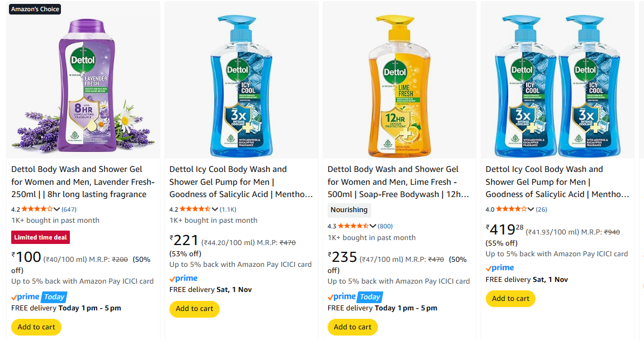Click star rating of Lavender Fresh product
This screenshot has width=644, height=340.
point(37,209)
